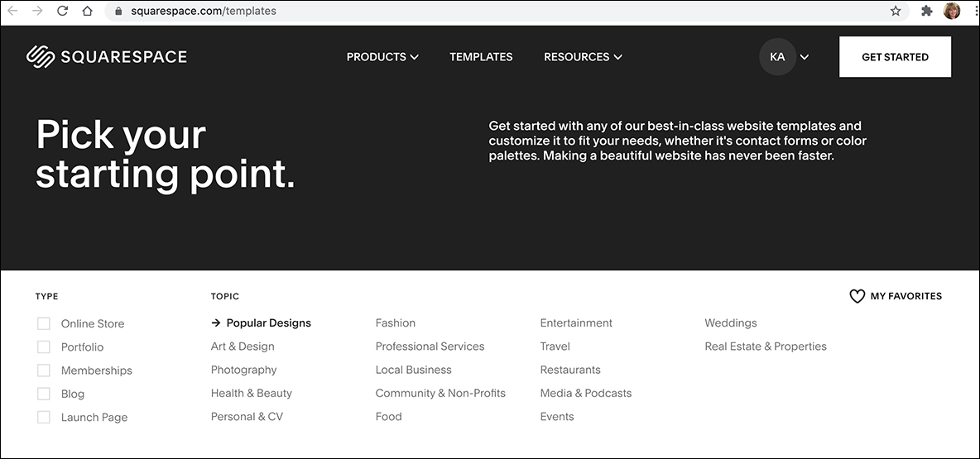980x459 pixels.
Task: Tick the Memberships checkbox
Action: tap(44, 371)
